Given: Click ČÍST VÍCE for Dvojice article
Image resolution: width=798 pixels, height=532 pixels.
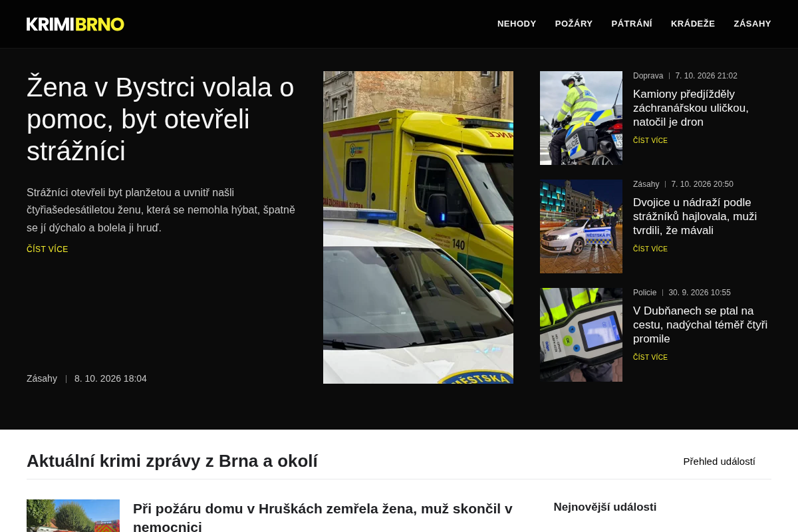Looking at the screenshot, I should [650, 249].
